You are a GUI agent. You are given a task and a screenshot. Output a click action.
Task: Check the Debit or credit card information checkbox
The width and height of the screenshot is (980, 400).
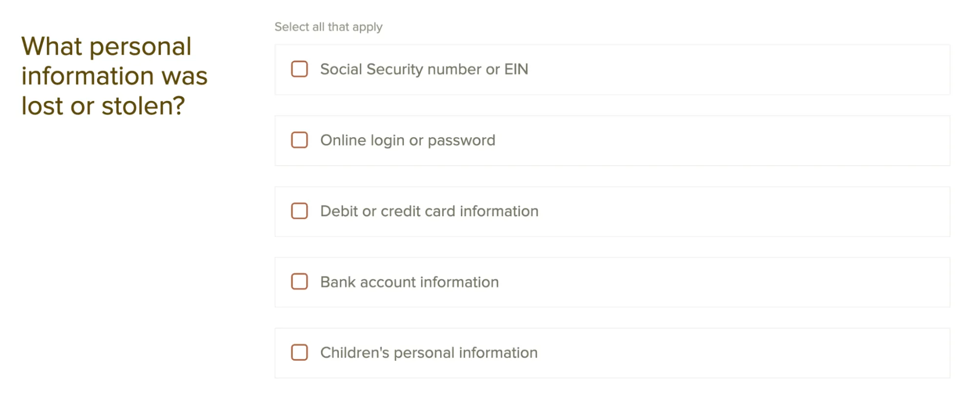coord(299,211)
